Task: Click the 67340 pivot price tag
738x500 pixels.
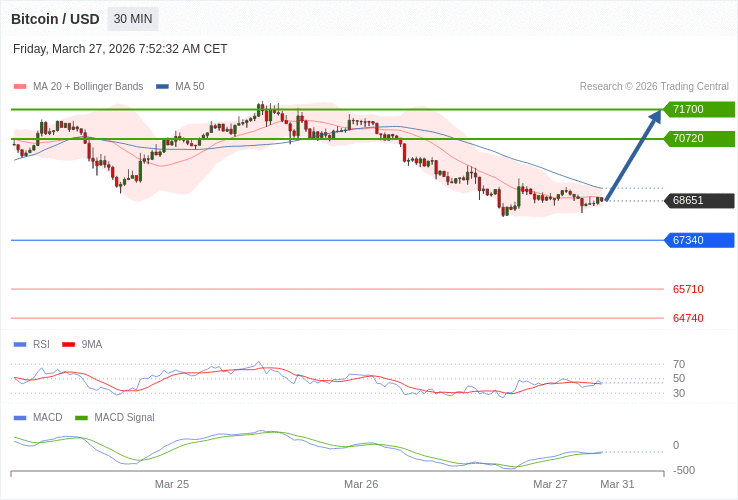Action: coord(698,240)
